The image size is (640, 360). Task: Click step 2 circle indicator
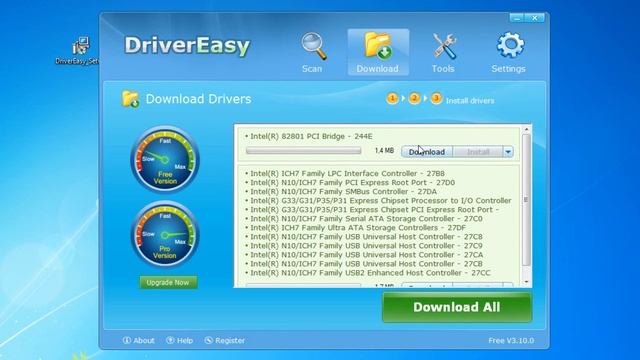click(414, 98)
